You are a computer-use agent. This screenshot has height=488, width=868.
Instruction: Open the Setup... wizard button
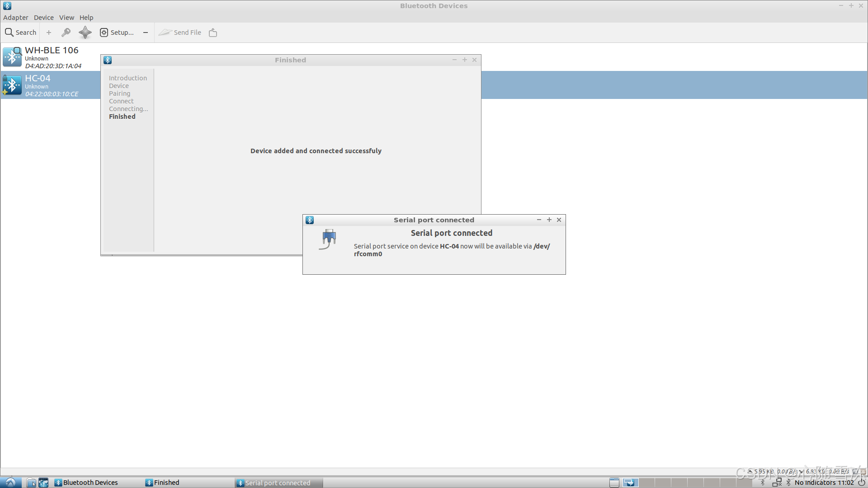(x=117, y=33)
